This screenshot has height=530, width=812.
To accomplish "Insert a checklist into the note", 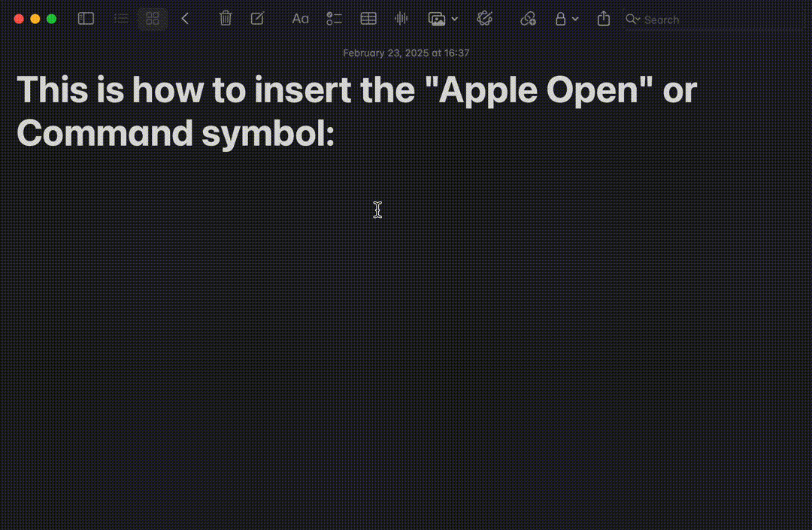I will [x=334, y=18].
